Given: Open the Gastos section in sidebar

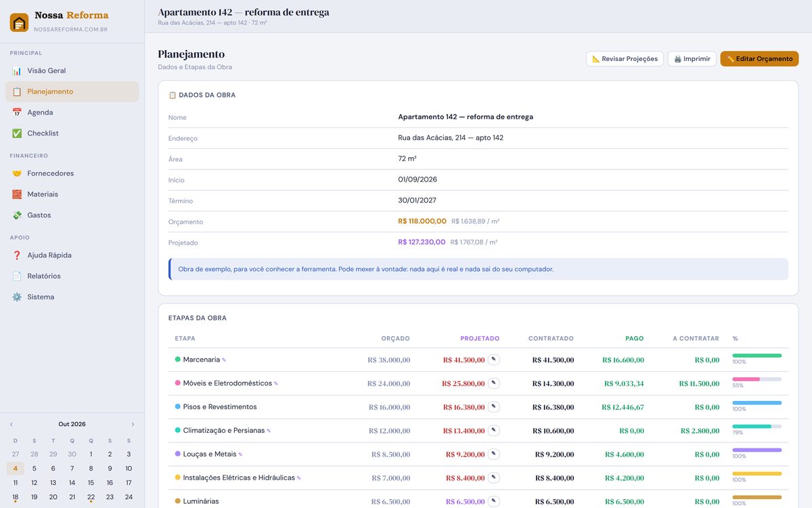Looking at the screenshot, I should coord(72,215).
